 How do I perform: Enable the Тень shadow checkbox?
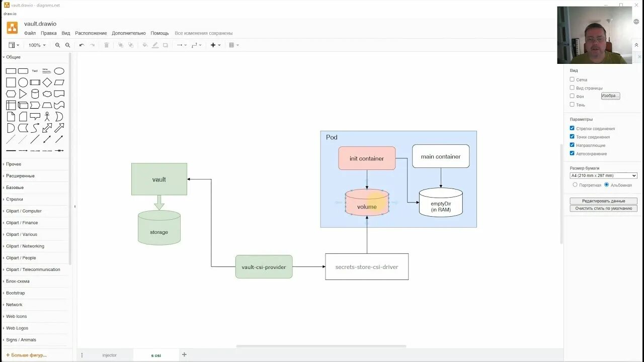coord(572,105)
